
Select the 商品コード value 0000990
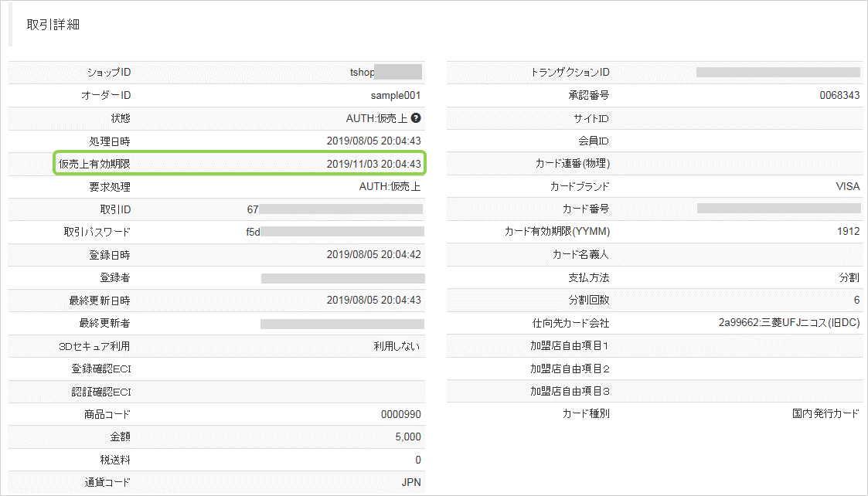click(401, 414)
